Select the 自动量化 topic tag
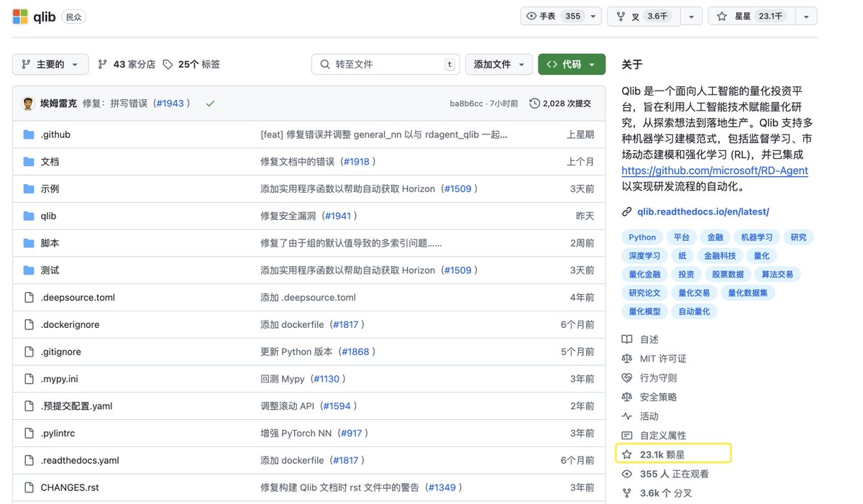The width and height of the screenshot is (863, 504). click(x=694, y=311)
